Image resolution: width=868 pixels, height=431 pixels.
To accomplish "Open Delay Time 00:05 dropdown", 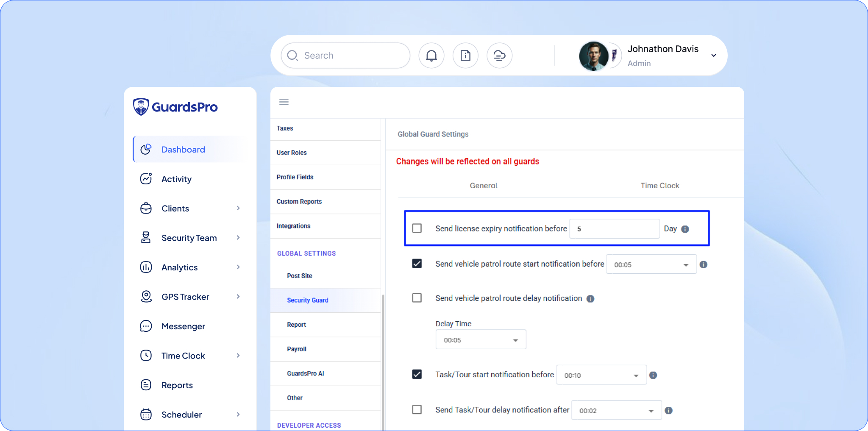I will pos(481,339).
